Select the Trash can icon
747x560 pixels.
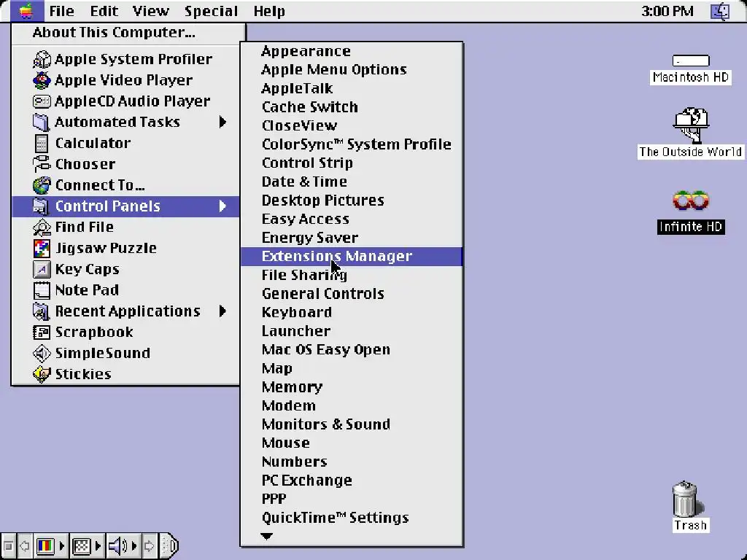coord(684,499)
